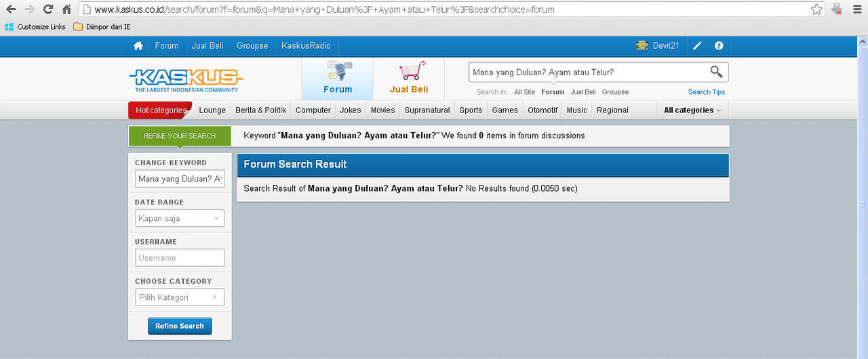Click the Refine Your Search green header
Screen dimensions: 868x359
coord(180,136)
